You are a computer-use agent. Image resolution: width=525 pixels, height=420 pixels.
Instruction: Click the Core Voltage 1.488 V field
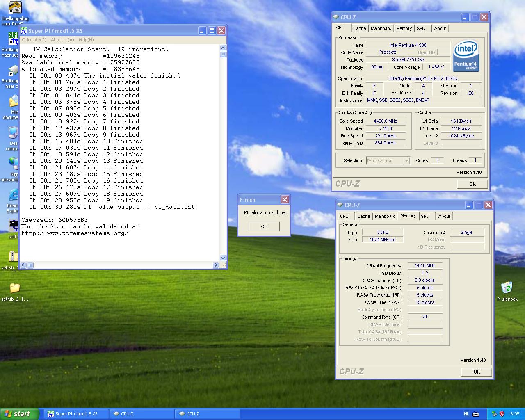436,67
